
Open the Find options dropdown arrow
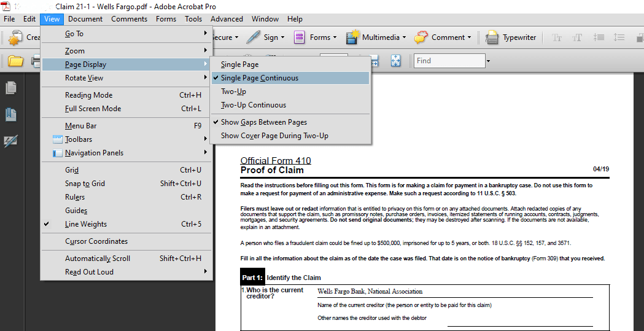click(x=488, y=61)
